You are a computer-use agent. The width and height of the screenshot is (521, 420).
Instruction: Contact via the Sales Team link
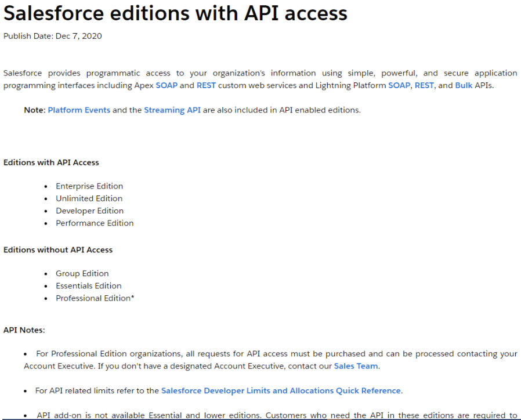point(356,366)
